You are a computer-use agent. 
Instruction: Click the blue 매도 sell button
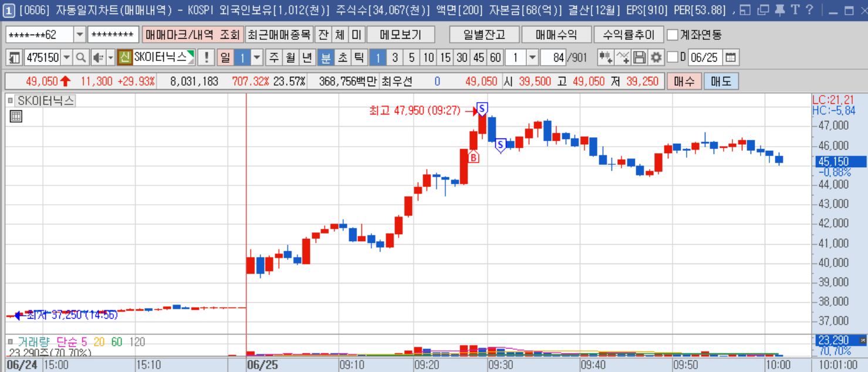(721, 81)
